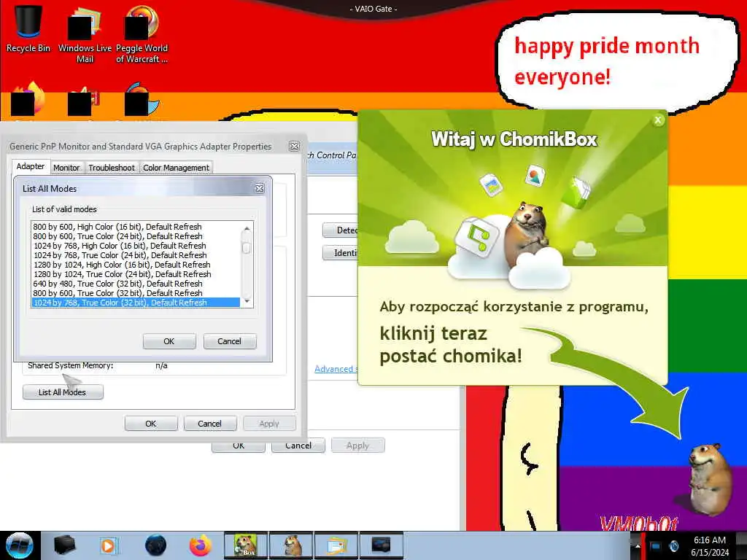Cancel the List All Modes dialog
This screenshot has width=747, height=560.
tap(230, 341)
